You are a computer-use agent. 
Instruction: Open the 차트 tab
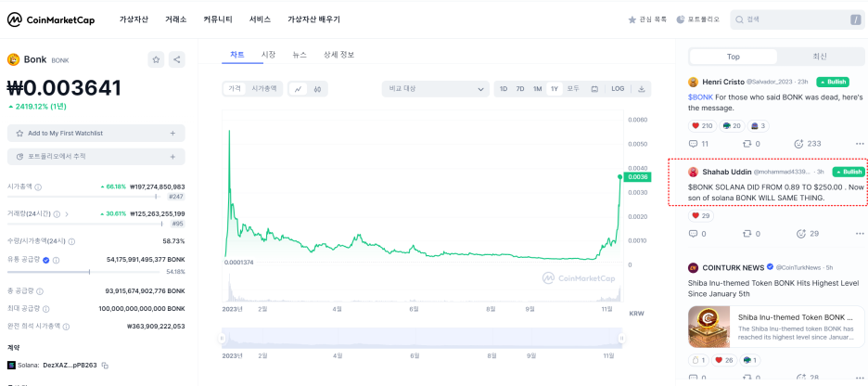(x=237, y=55)
